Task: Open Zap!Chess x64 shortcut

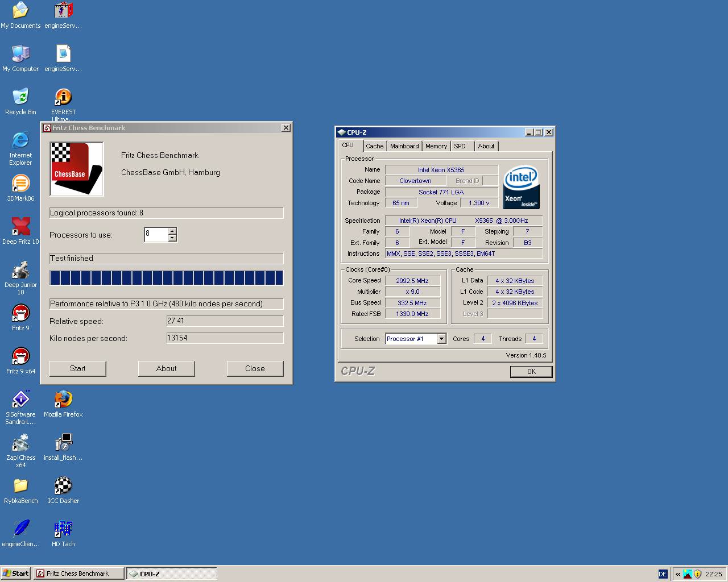Action: coord(20,451)
